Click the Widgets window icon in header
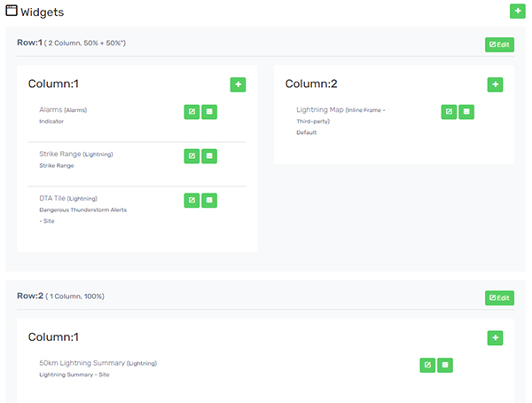The image size is (532, 403). (12, 11)
